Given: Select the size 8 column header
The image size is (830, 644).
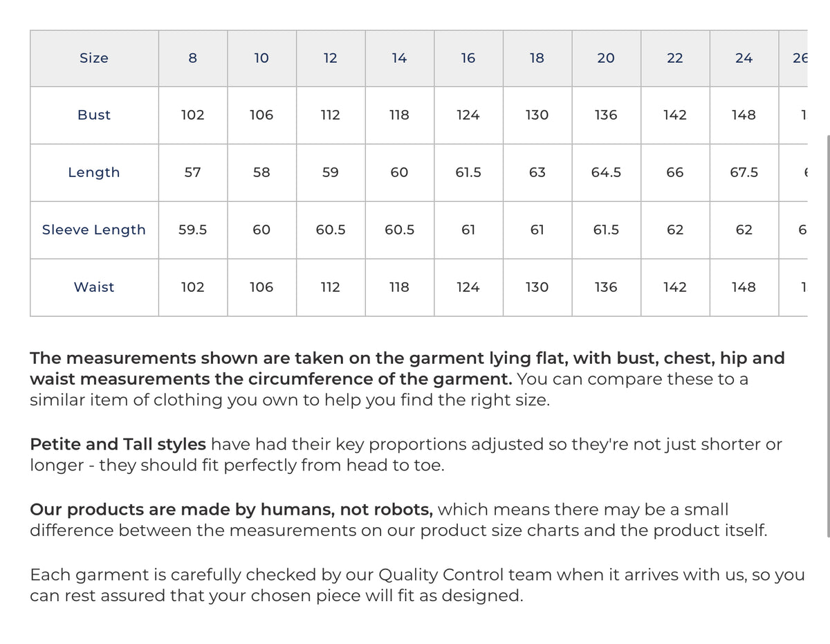Looking at the screenshot, I should (193, 58).
